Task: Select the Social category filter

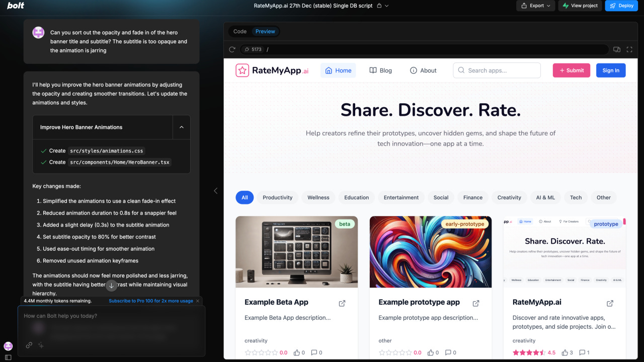Action: pyautogui.click(x=441, y=197)
